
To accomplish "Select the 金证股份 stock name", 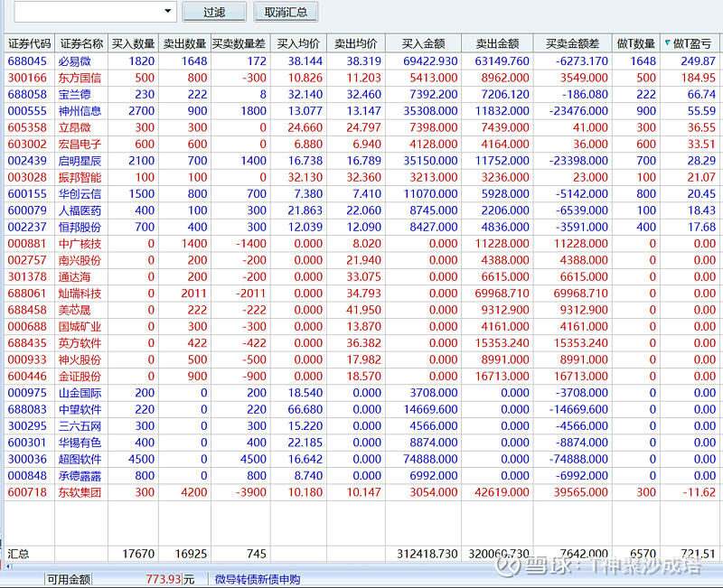I will (80, 377).
